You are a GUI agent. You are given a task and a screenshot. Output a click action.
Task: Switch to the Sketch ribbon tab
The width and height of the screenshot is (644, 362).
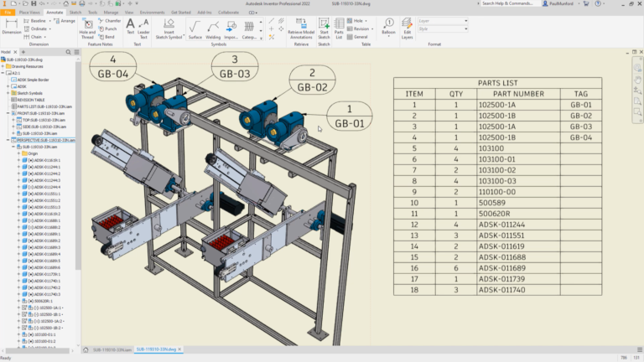[75, 13]
